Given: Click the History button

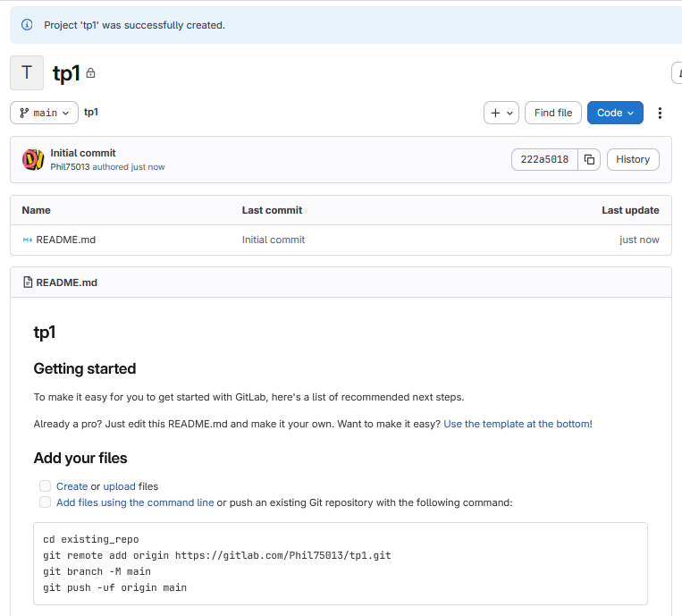Looking at the screenshot, I should pos(633,159).
